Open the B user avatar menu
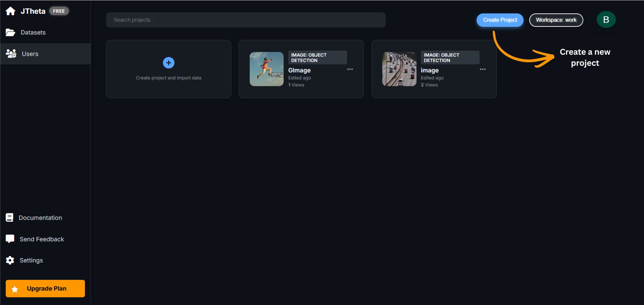Image resolution: width=644 pixels, height=305 pixels. 606,20
